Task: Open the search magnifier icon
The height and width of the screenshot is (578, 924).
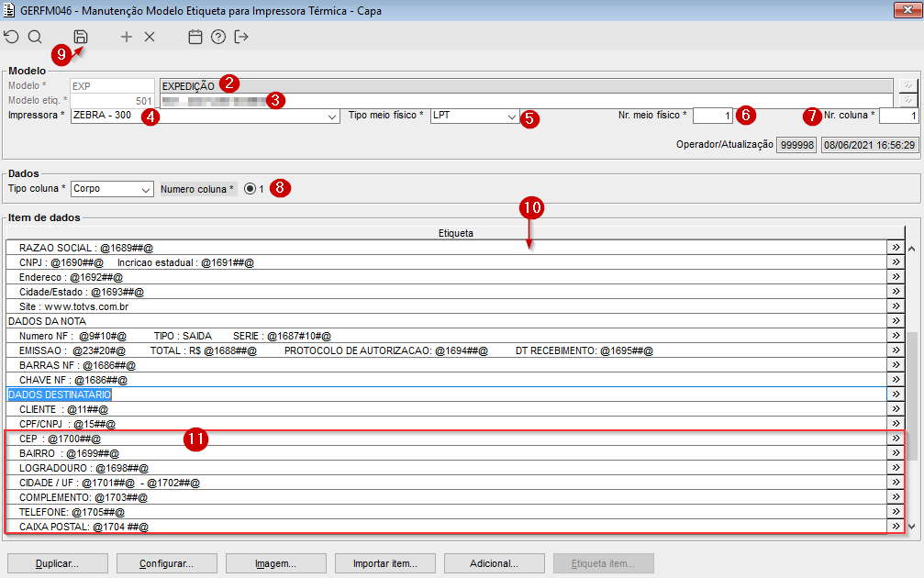Action: point(35,37)
